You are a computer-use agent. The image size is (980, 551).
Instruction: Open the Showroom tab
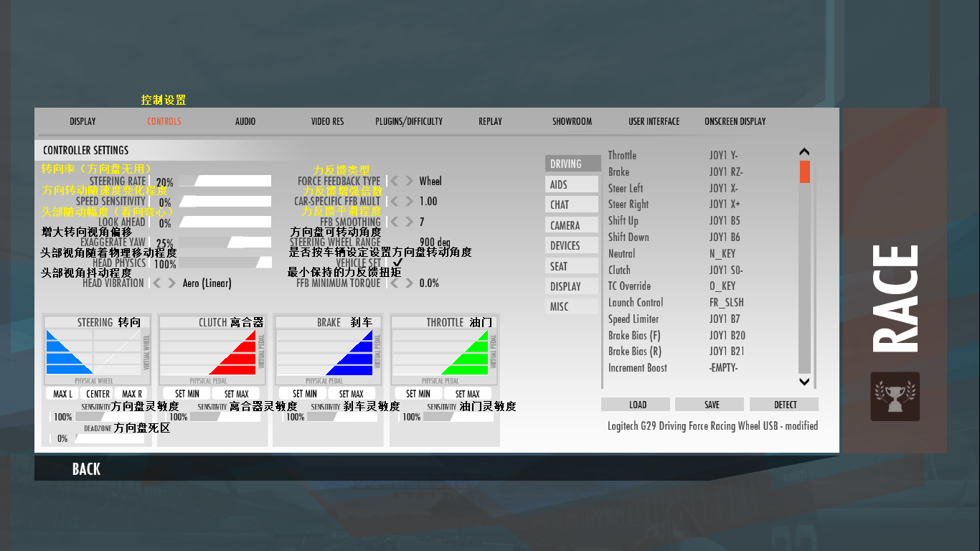[572, 121]
